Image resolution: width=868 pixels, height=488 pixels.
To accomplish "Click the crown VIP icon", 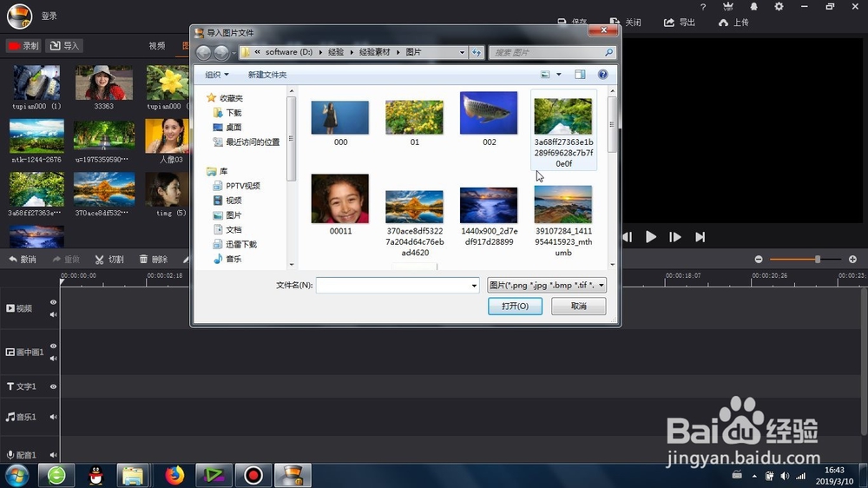I will click(728, 7).
